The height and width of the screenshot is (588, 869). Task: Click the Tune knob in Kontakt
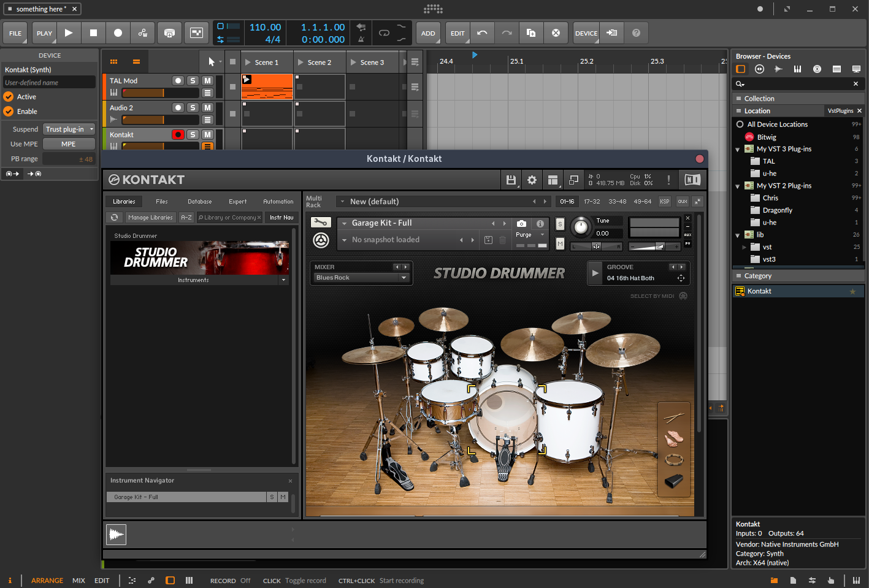(580, 227)
